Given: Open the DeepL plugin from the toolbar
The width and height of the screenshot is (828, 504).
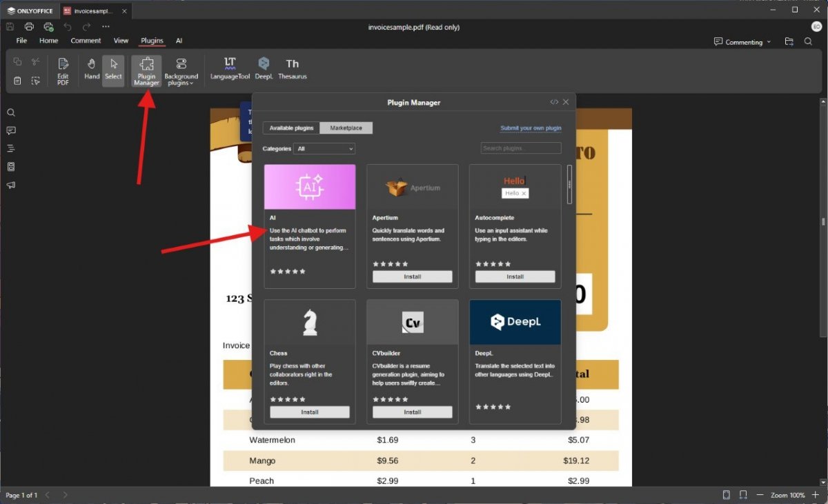Looking at the screenshot, I should coord(264,68).
